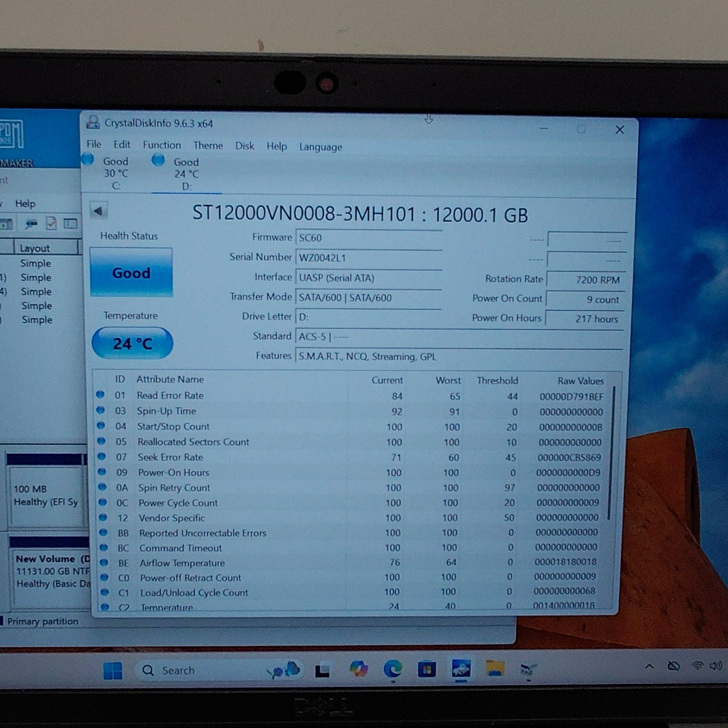Open the Disk menu

coord(245,146)
